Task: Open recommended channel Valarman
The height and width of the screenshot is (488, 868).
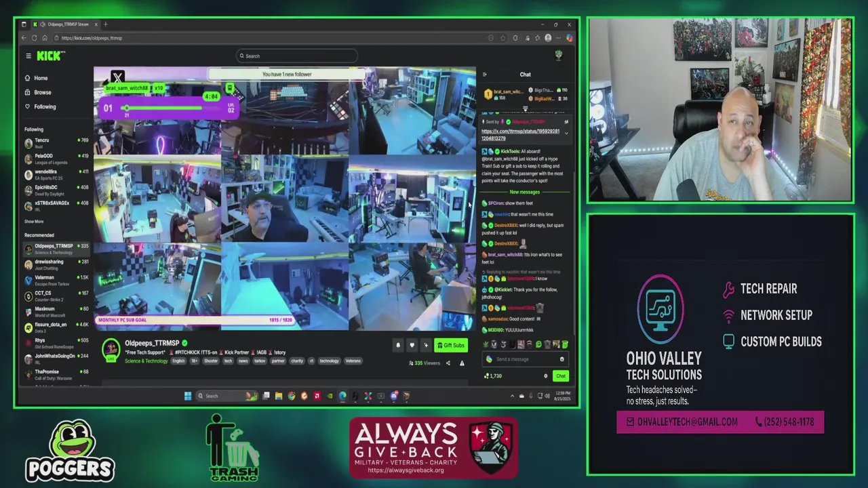Action: (57, 280)
